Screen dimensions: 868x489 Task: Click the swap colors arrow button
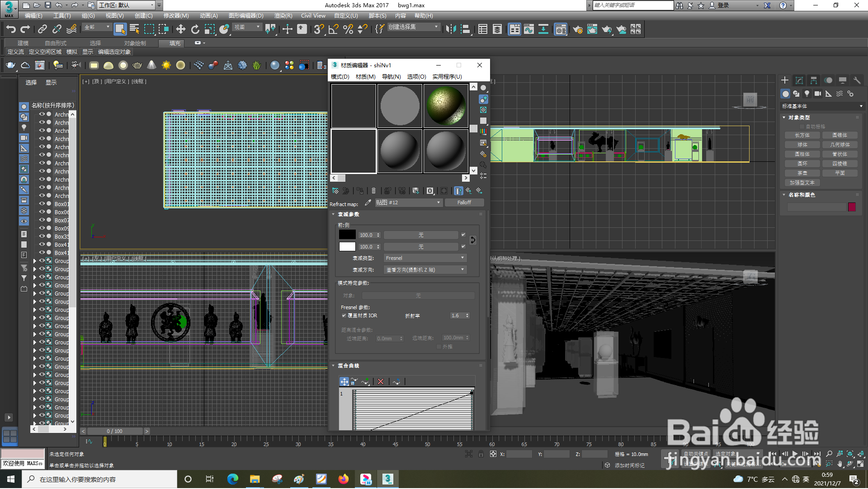tap(473, 240)
